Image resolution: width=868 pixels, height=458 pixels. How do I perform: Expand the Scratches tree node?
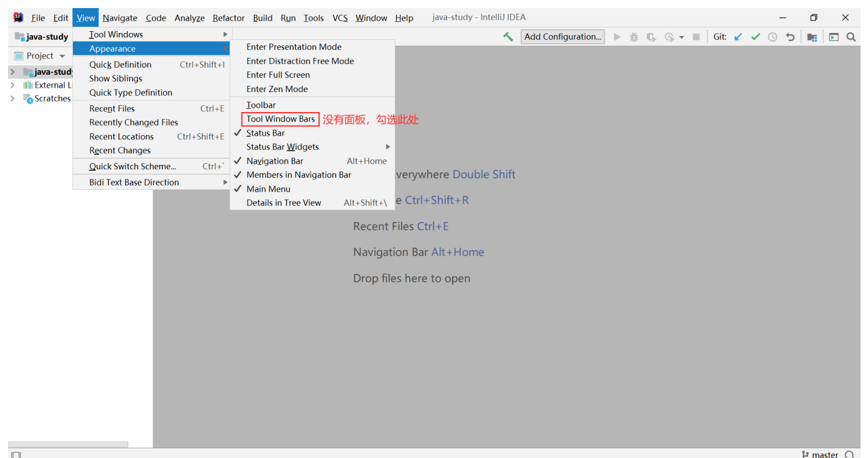coord(12,98)
